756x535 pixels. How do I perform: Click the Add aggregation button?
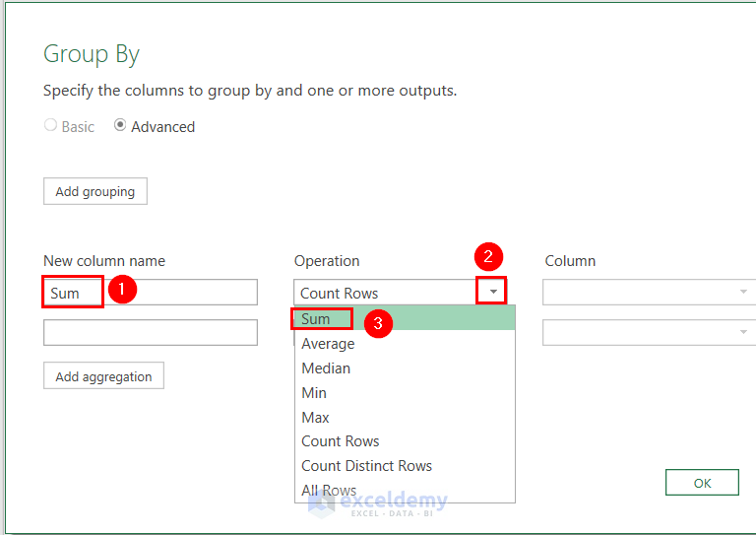(103, 376)
